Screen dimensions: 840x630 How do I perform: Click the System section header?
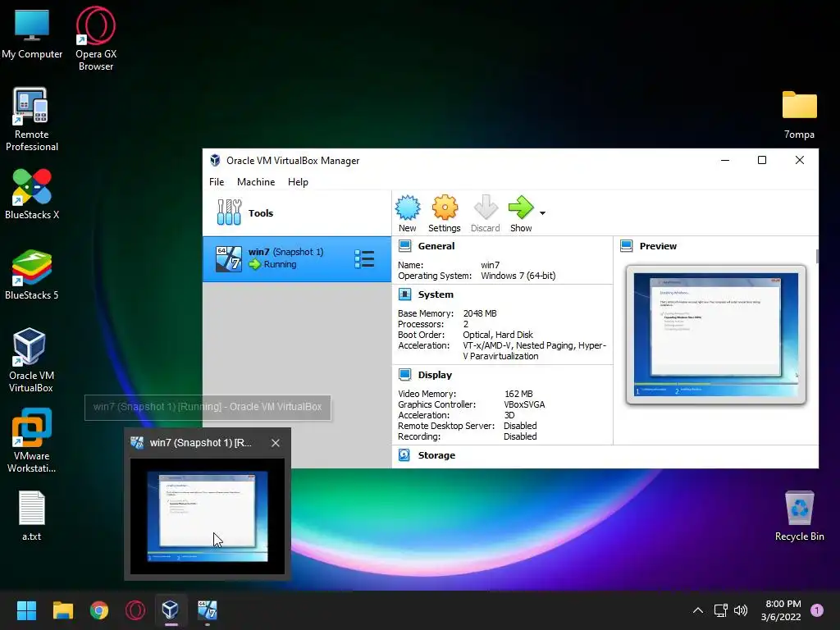point(436,294)
